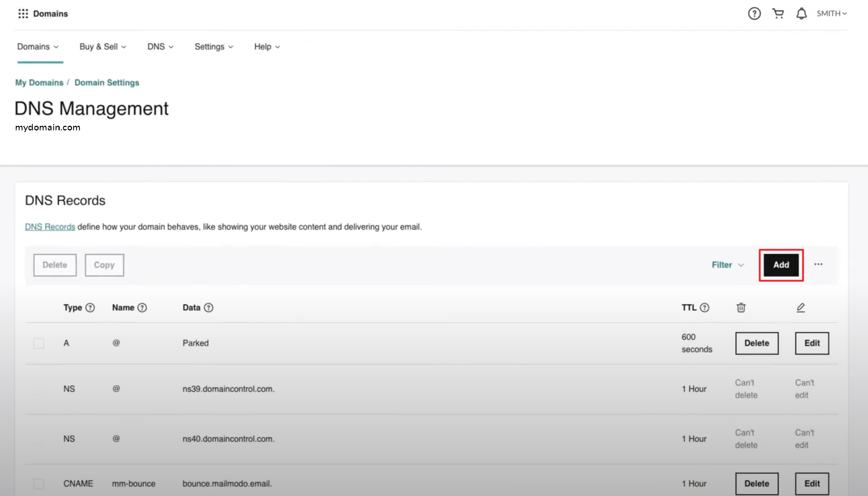Tick the checkbox for CNAME mm-bounce record

click(x=39, y=484)
